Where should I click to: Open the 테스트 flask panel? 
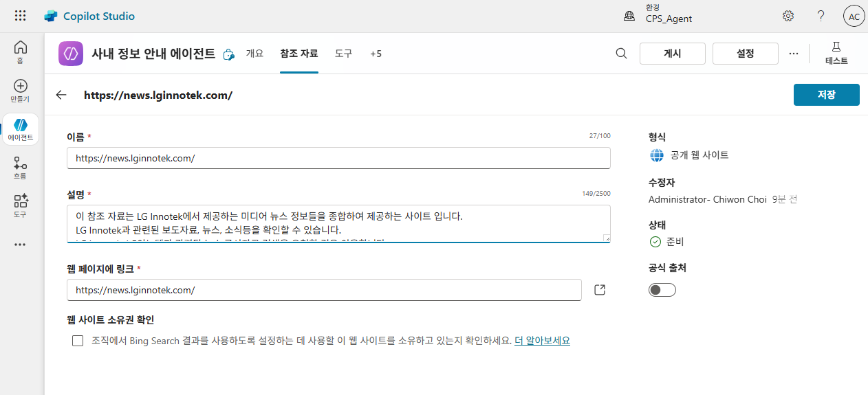tap(836, 54)
